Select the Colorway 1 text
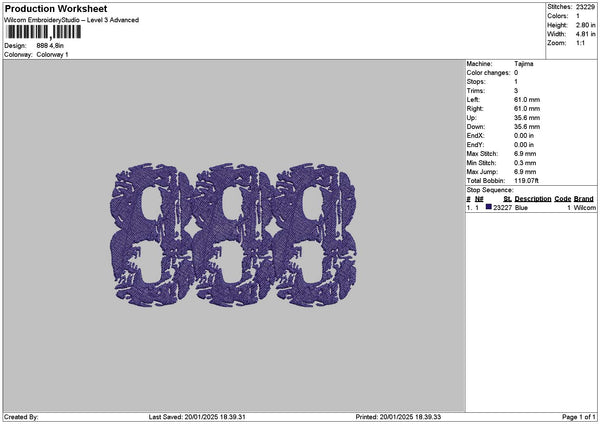Image resolution: width=600 pixels, height=424 pixels. [52, 54]
